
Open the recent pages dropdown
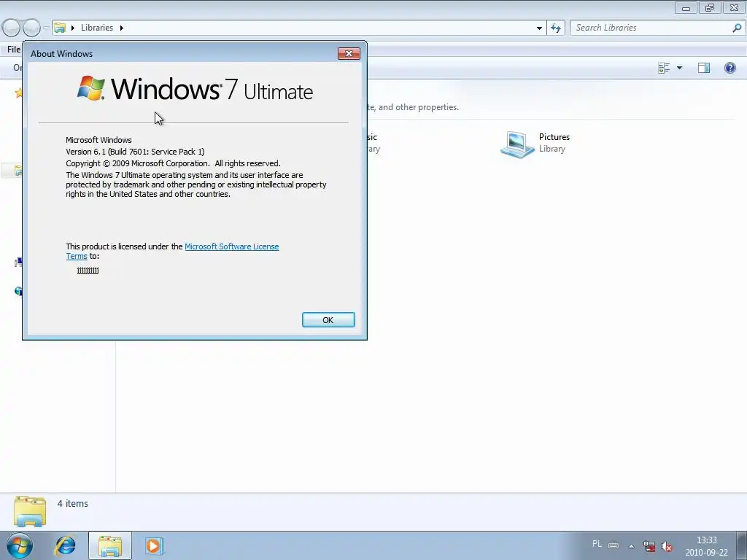pyautogui.click(x=46, y=28)
